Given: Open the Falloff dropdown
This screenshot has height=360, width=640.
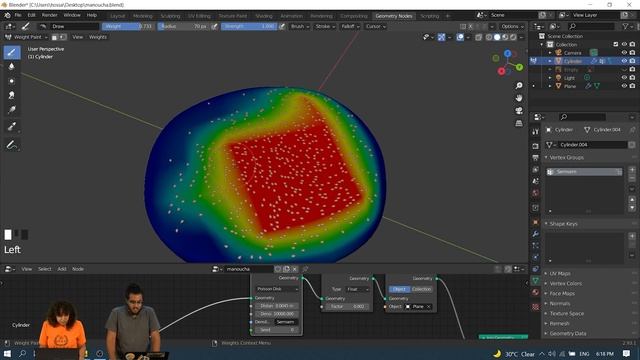Looking at the screenshot, I should point(350,26).
